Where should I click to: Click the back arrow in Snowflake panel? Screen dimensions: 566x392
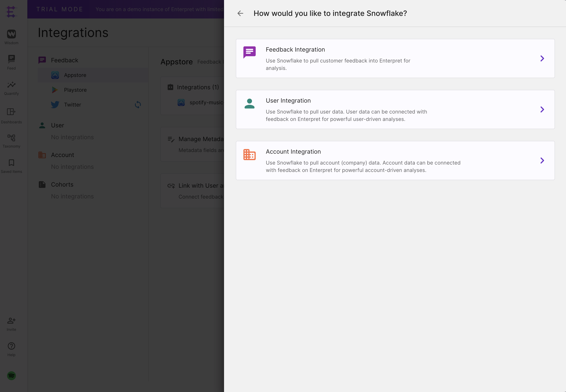(240, 13)
